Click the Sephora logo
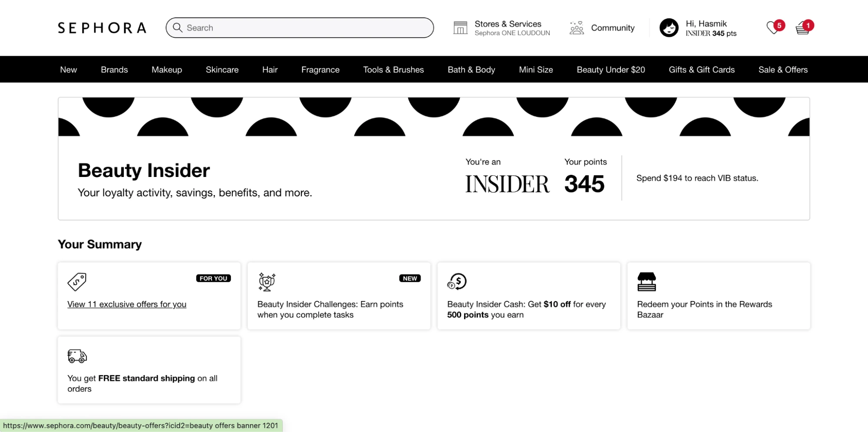The height and width of the screenshot is (432, 868). [102, 28]
